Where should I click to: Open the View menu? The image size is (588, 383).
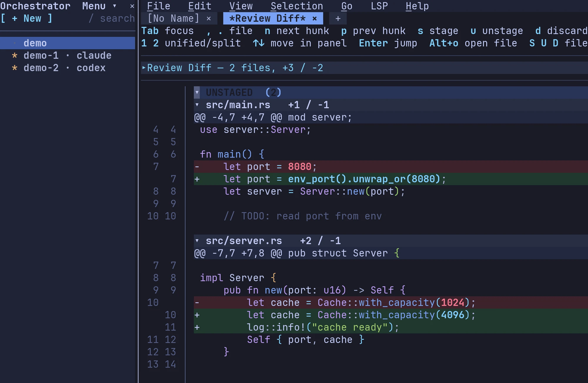(241, 6)
